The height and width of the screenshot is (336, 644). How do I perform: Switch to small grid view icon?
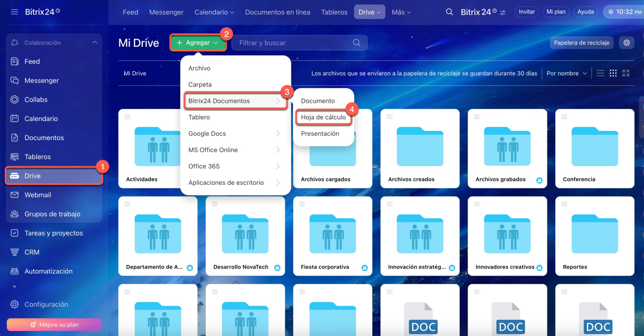(613, 74)
